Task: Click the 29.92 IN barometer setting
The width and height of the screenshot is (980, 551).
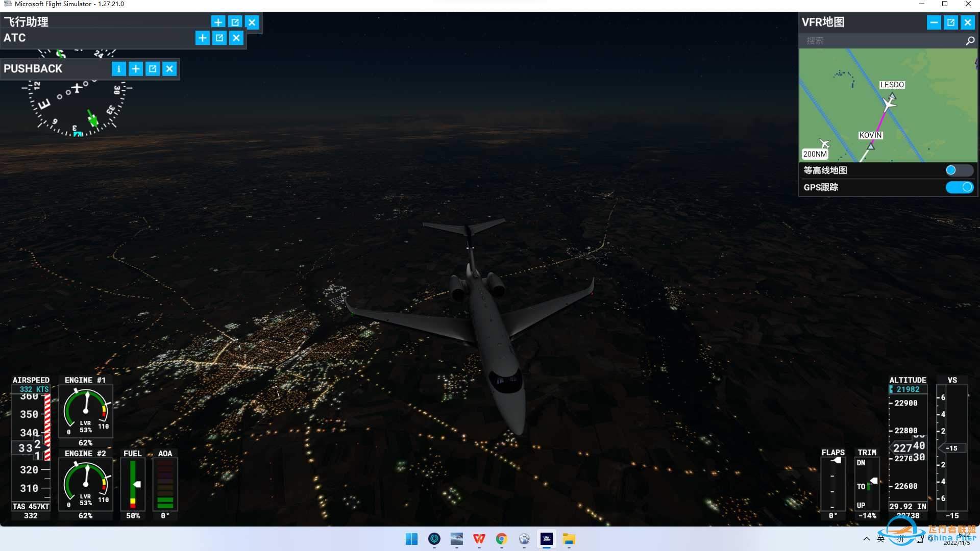Action: pyautogui.click(x=908, y=507)
